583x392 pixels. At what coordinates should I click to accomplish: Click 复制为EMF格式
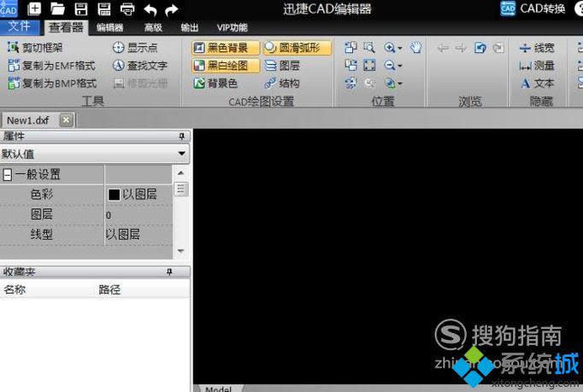52,66
